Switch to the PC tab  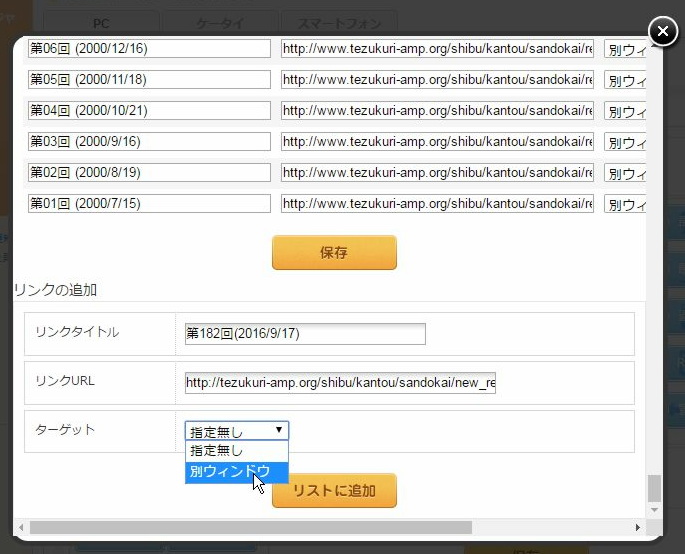101,22
